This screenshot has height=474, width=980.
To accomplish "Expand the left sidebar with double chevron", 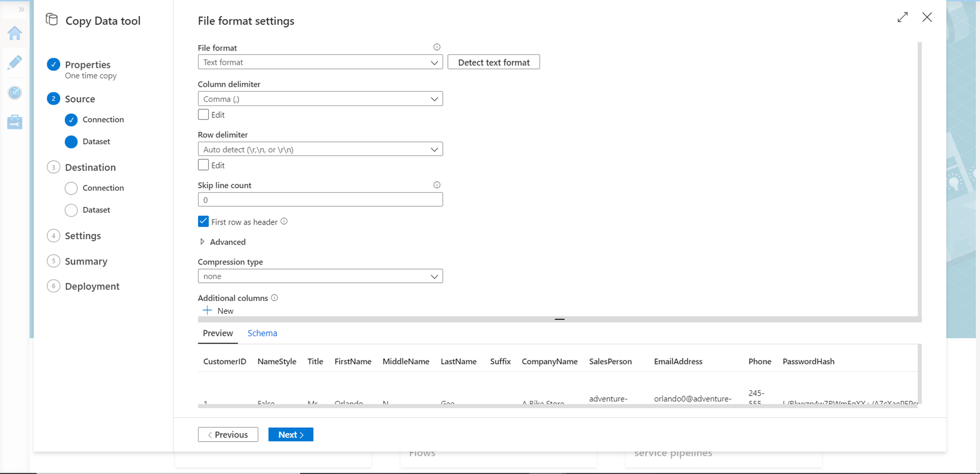I will (21, 9).
